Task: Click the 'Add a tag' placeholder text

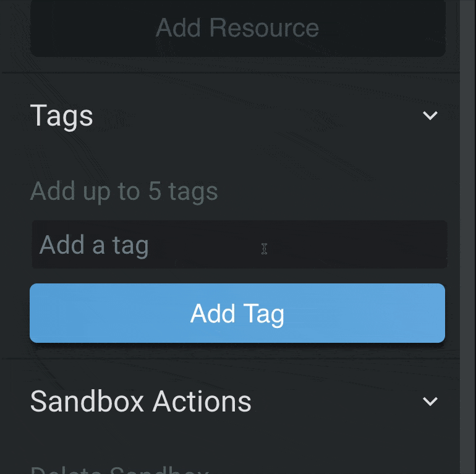Action: point(94,246)
